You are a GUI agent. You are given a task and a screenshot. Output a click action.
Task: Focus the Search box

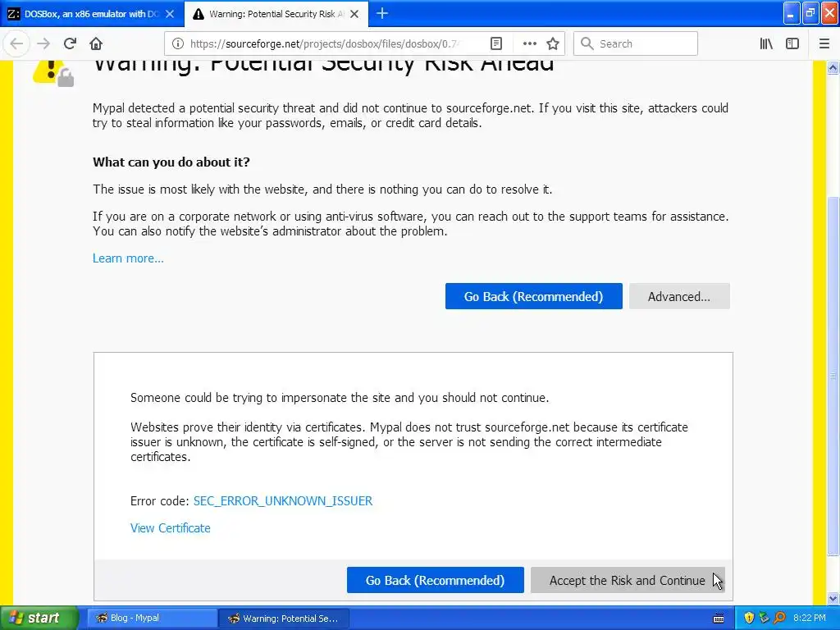coord(636,44)
